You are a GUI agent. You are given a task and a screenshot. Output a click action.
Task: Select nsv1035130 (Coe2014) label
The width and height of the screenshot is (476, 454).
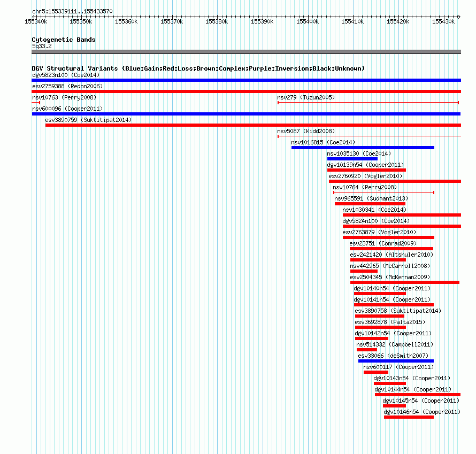tap(359, 153)
